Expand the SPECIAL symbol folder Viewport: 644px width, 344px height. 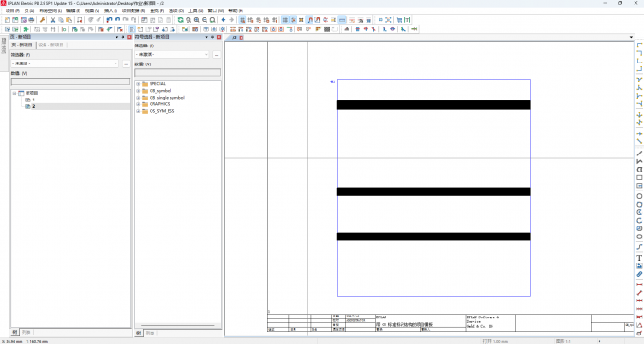138,83
